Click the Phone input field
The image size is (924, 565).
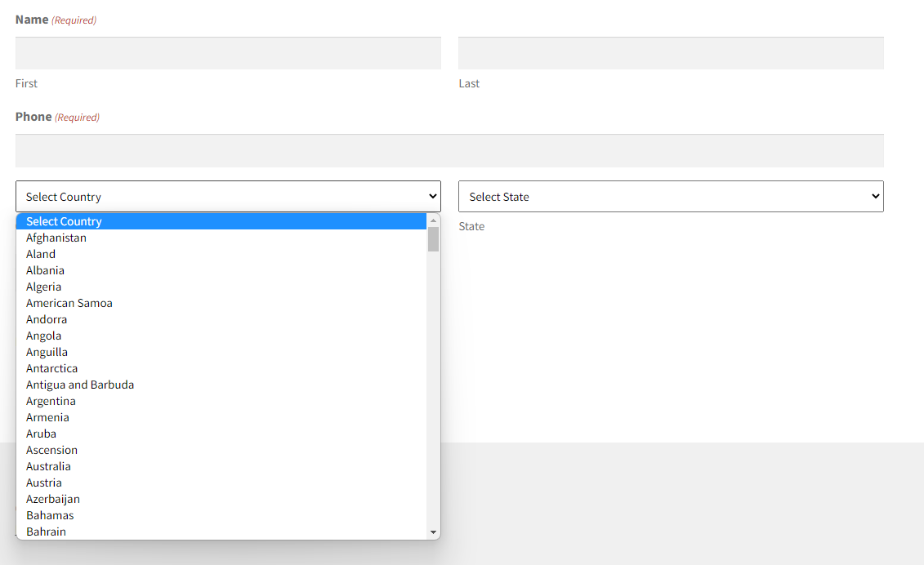449,150
